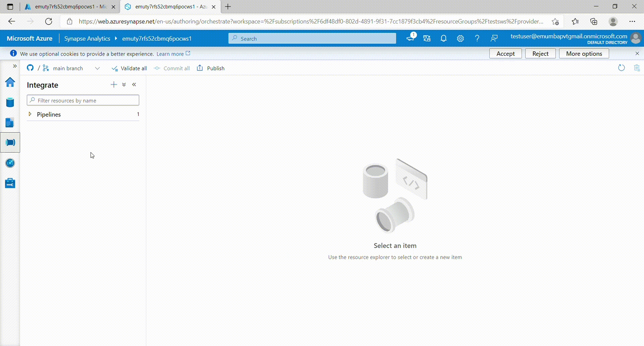
Task: Collapse the Integrate resource panel
Action: tap(134, 84)
